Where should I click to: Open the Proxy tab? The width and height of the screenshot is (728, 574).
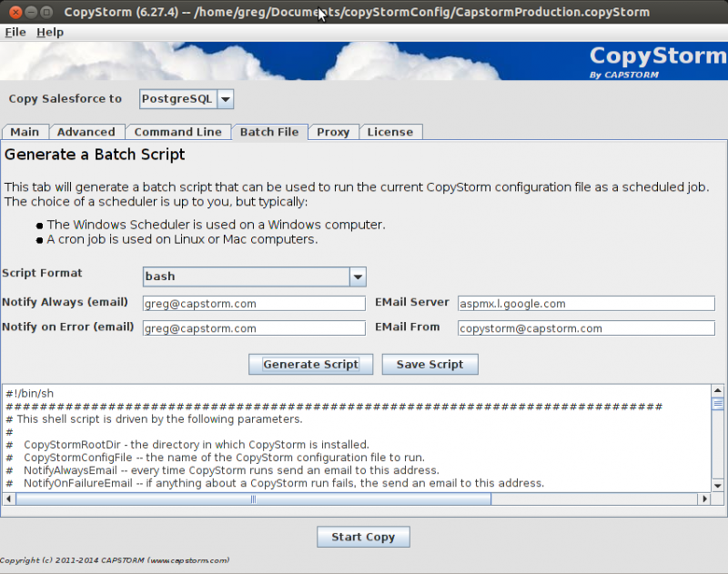pos(333,132)
